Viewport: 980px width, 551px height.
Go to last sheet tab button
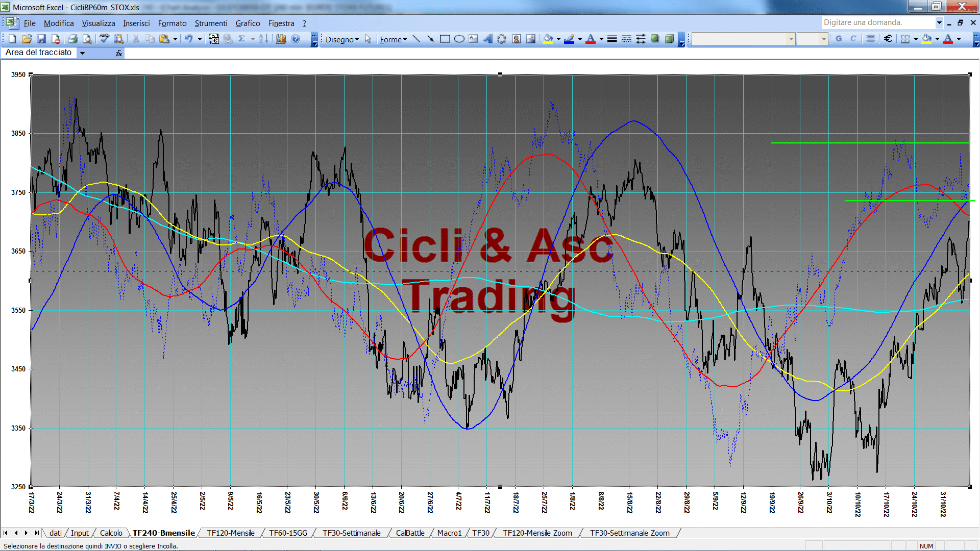pos(36,533)
